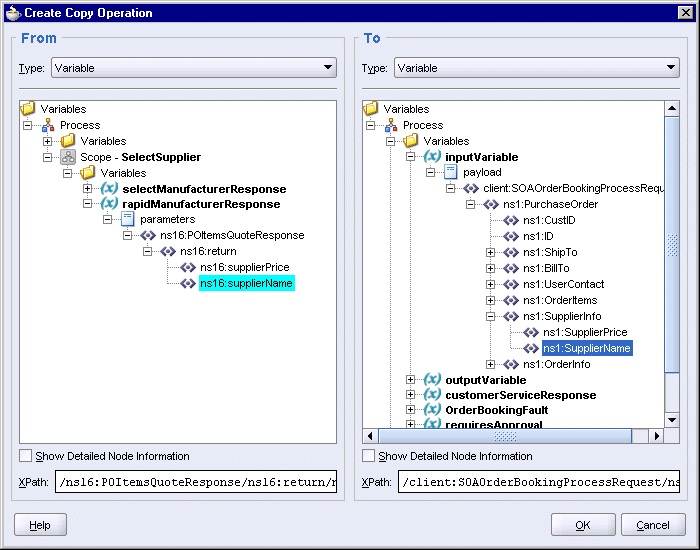The height and width of the screenshot is (550, 700).
Task: Select the parameters label in From tree
Action: click(x=167, y=219)
